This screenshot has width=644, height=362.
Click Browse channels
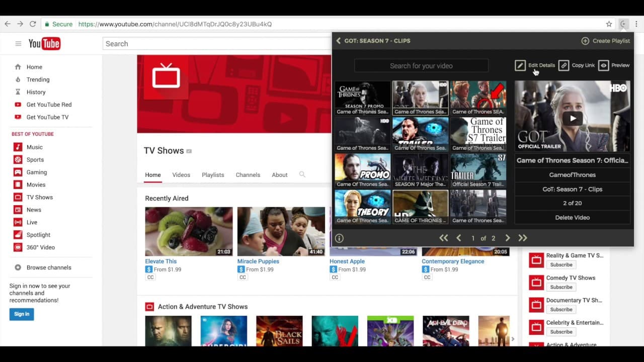coord(49,267)
